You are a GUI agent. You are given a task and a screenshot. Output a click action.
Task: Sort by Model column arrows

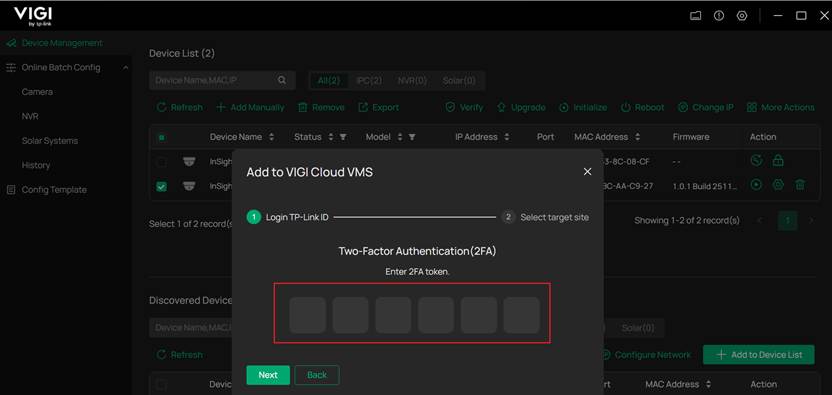click(x=400, y=137)
